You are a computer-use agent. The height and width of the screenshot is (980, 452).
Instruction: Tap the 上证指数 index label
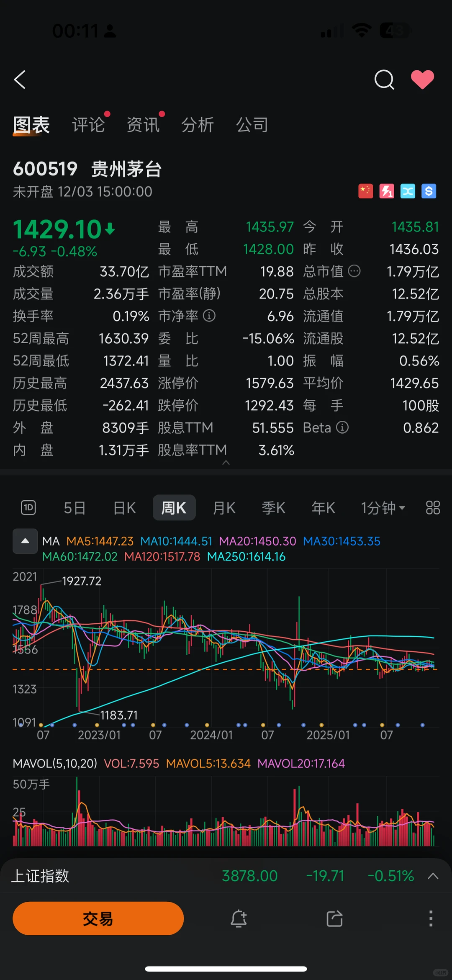click(x=40, y=876)
